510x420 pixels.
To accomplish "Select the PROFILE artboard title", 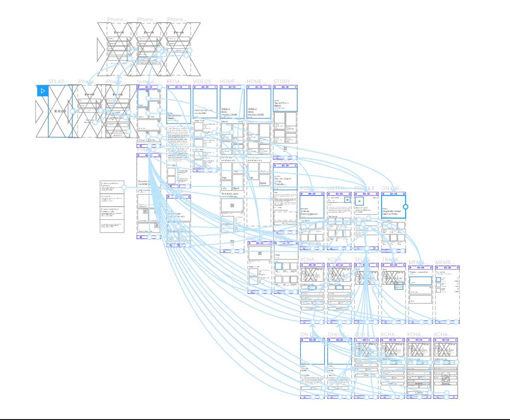I will coord(365,188).
